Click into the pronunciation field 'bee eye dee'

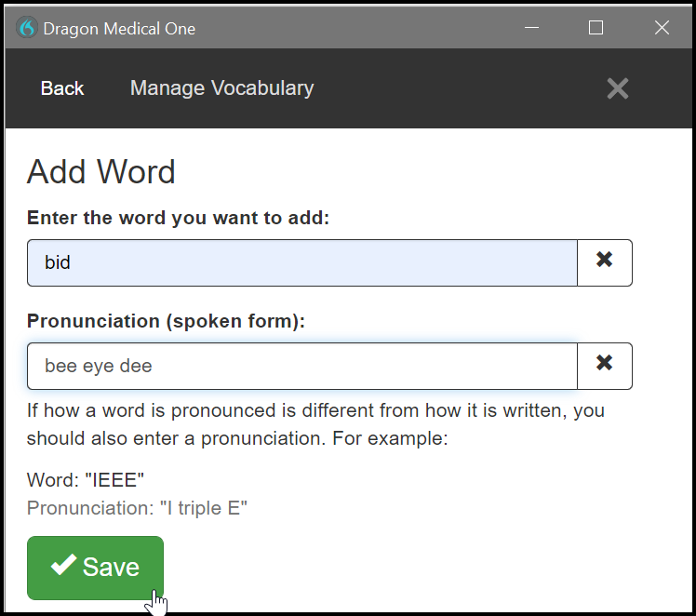[x=302, y=366]
